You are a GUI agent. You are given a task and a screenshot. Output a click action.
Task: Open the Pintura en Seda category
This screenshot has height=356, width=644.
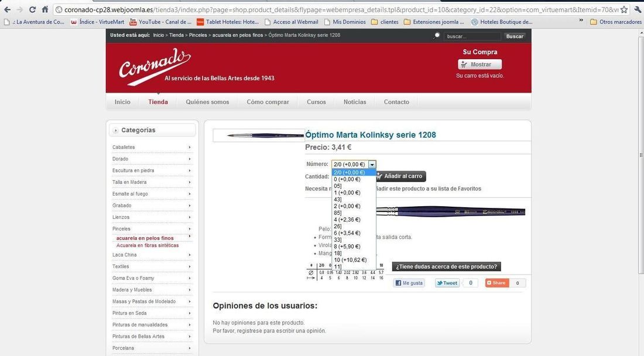coord(129,313)
